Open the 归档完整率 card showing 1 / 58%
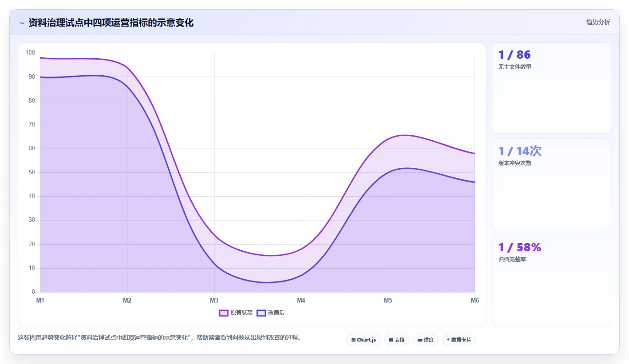Viewport: 629px width, 364px height. click(x=552, y=281)
